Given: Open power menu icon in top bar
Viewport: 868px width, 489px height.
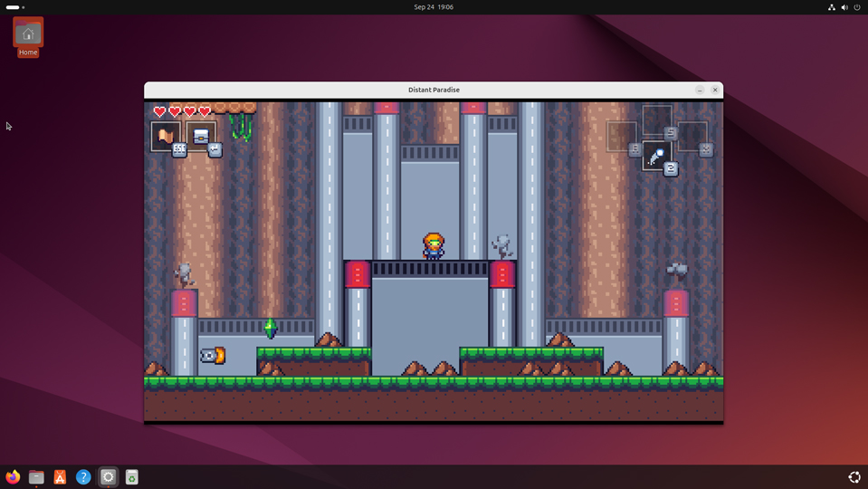Looking at the screenshot, I should [x=857, y=7].
